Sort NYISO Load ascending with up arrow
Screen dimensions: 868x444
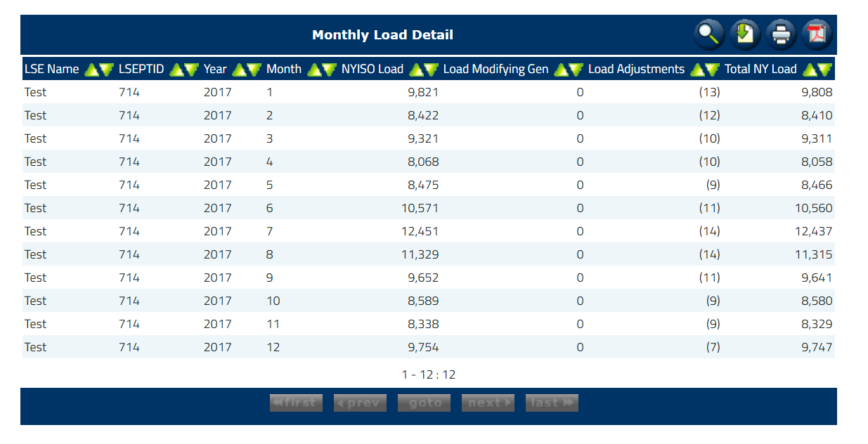[415, 70]
